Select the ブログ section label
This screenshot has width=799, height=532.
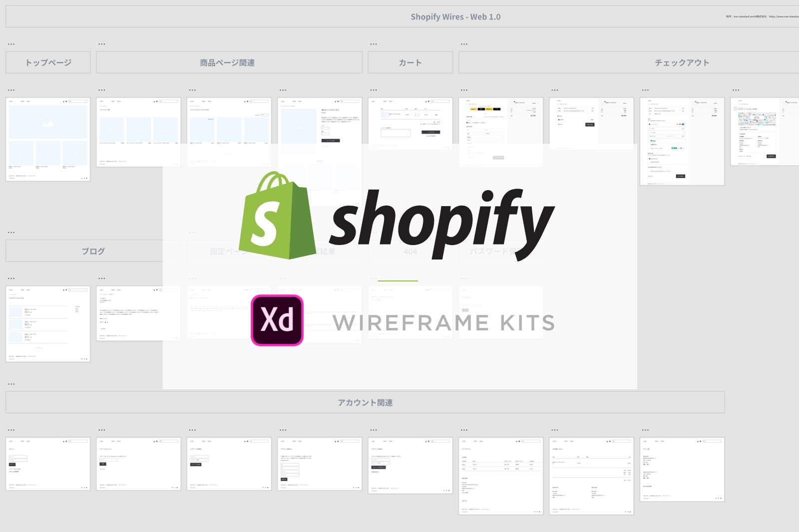pyautogui.click(x=93, y=251)
